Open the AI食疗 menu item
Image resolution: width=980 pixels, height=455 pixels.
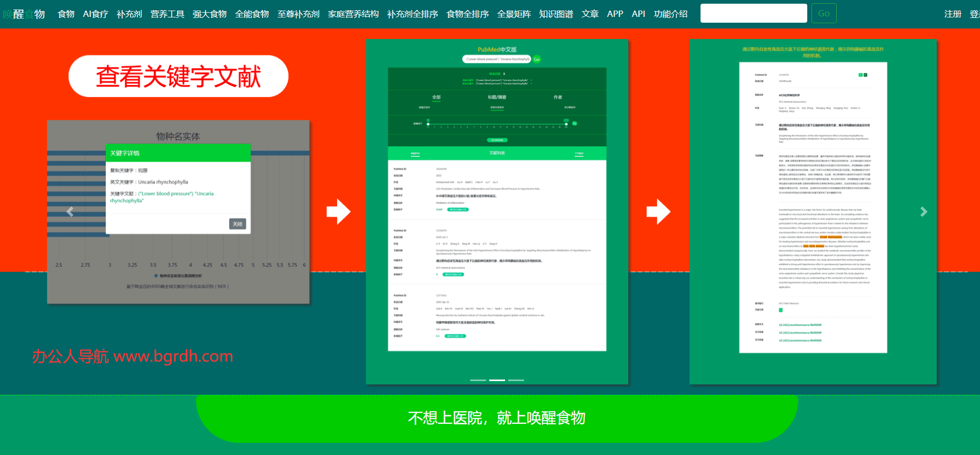95,14
